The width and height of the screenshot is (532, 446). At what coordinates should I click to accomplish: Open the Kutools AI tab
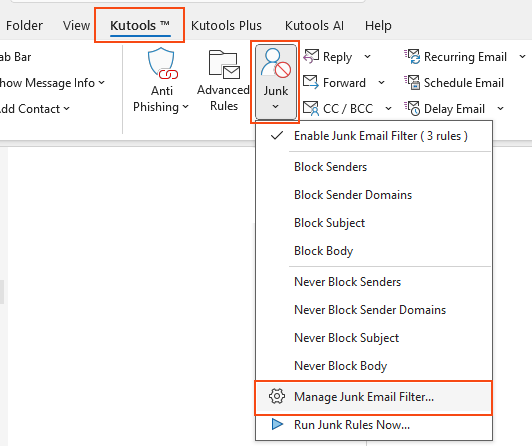(x=314, y=25)
